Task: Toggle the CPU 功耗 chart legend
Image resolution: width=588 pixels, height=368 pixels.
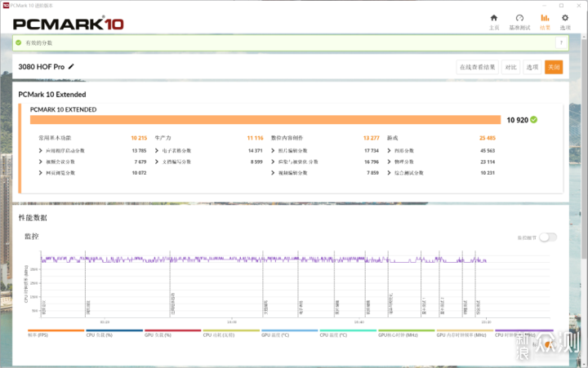Action: coord(231,333)
